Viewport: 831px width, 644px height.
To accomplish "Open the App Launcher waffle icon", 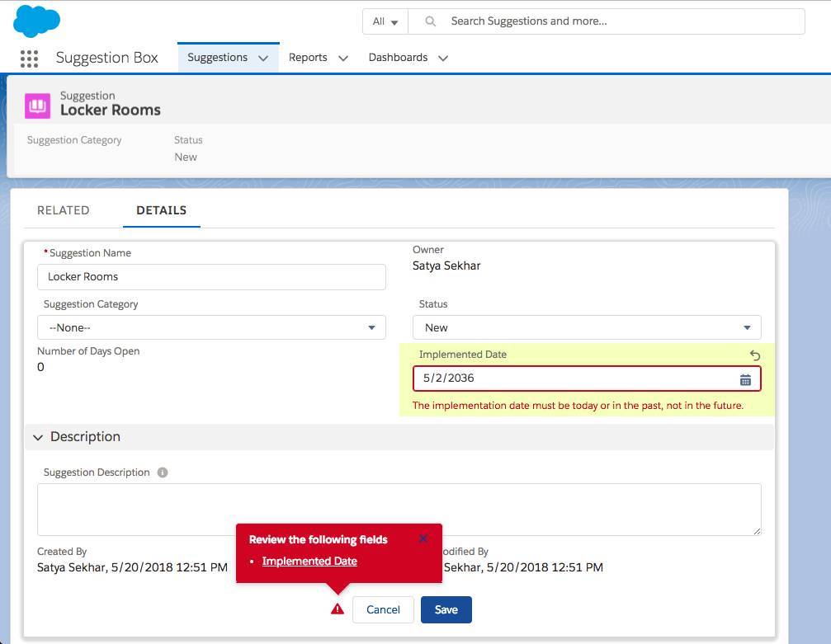I will (30, 59).
